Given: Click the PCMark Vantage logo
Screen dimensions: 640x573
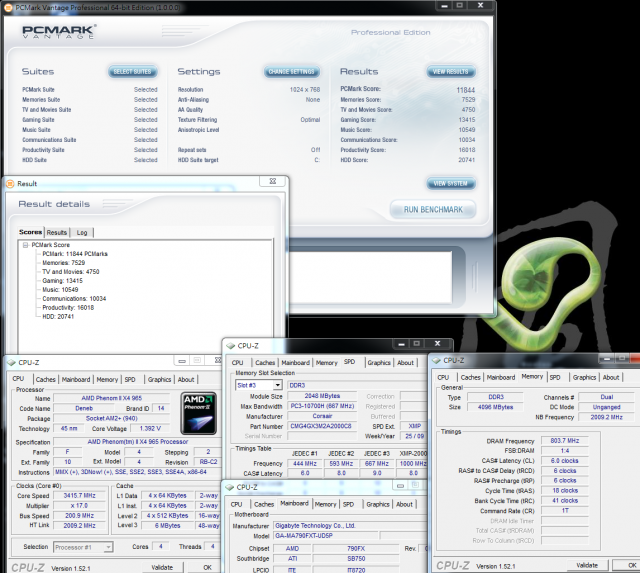Looking at the screenshot, I should click(59, 32).
